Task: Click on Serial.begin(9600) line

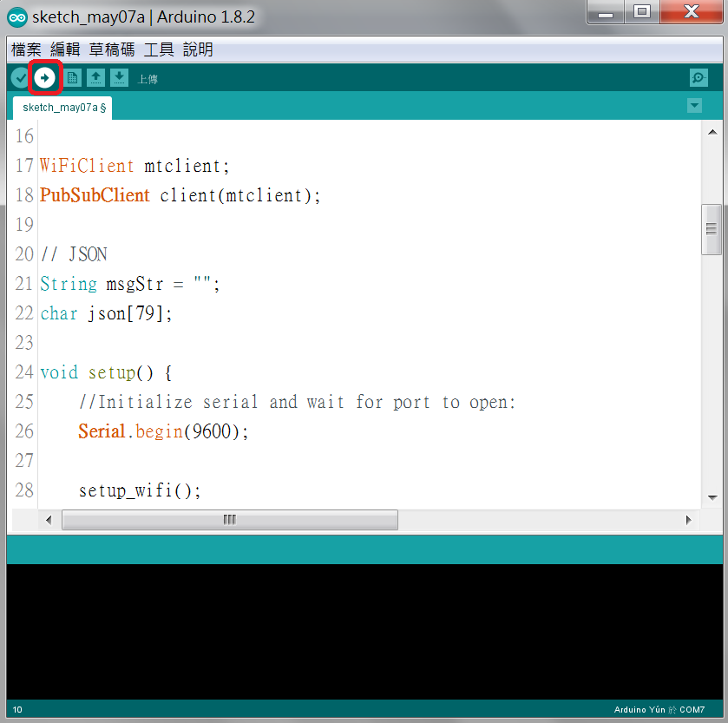Action: tap(163, 431)
